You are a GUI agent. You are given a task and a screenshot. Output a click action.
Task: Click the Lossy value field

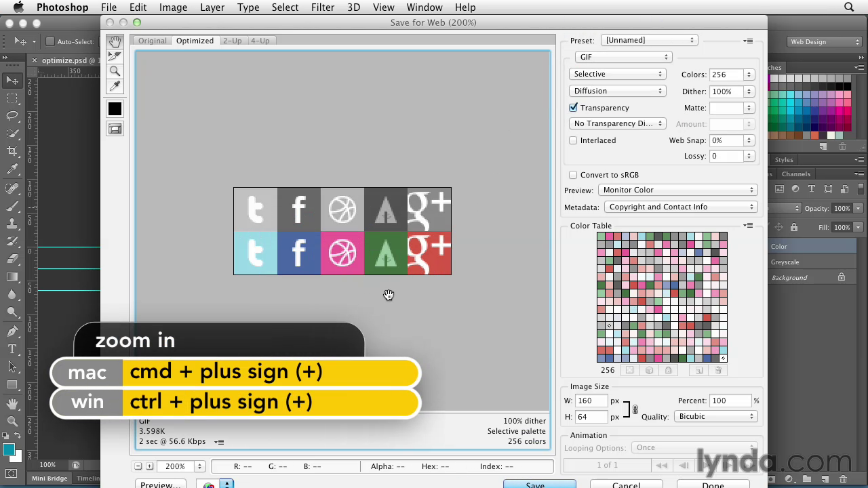(726, 156)
